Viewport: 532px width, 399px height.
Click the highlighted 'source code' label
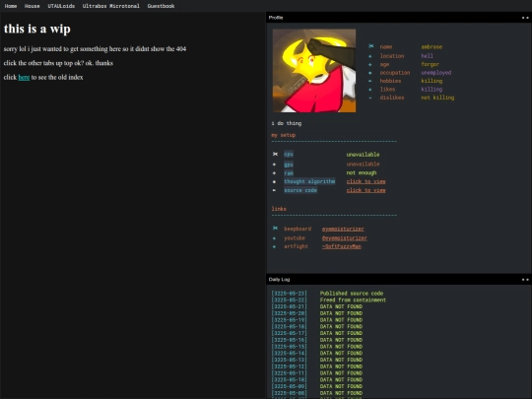pyautogui.click(x=300, y=190)
